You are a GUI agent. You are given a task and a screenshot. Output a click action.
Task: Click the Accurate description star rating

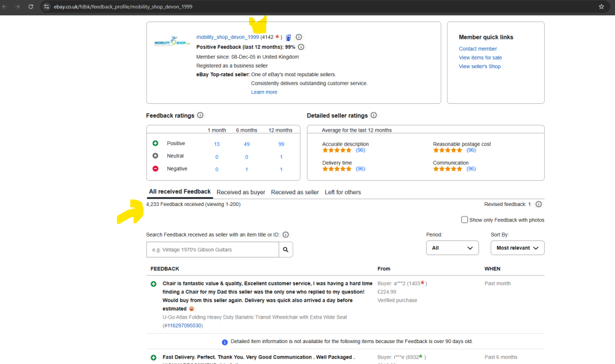click(x=337, y=150)
